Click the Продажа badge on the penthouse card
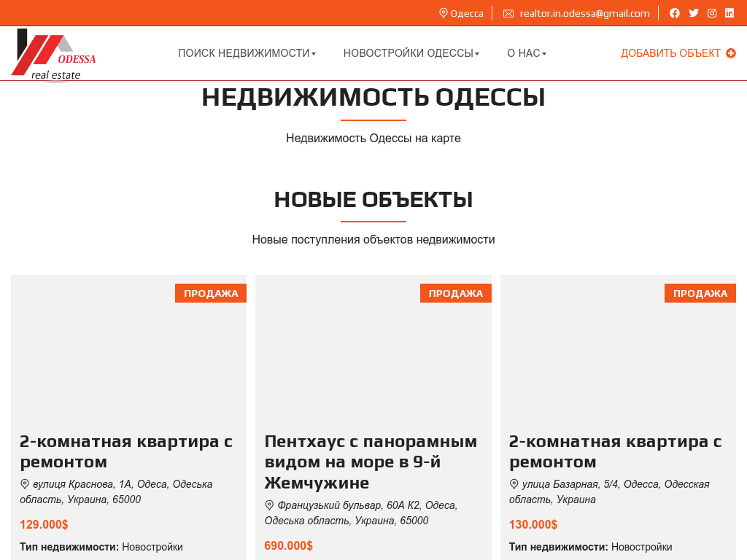Viewport: 747px width, 560px height. coord(455,293)
